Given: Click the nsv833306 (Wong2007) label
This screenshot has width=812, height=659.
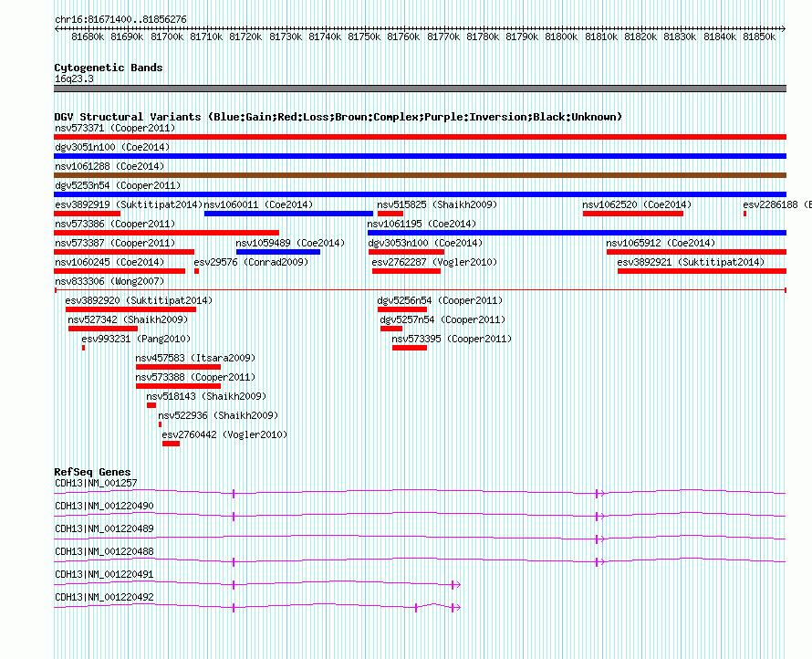Looking at the screenshot, I should pyautogui.click(x=109, y=281).
